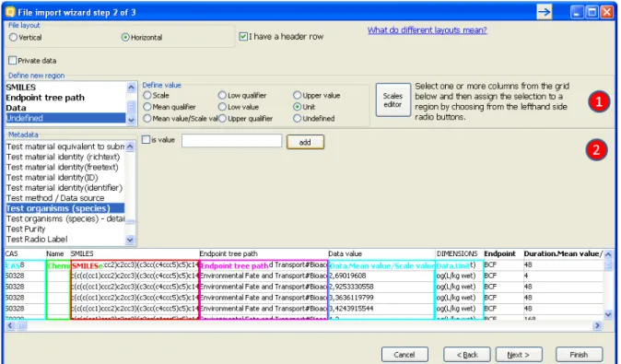Select Undefined in the region list
This screenshot has width=621, height=364.
pyautogui.click(x=65, y=118)
